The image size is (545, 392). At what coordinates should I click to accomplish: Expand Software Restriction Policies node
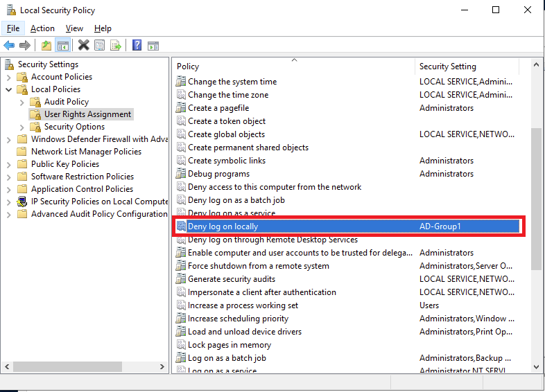click(9, 177)
